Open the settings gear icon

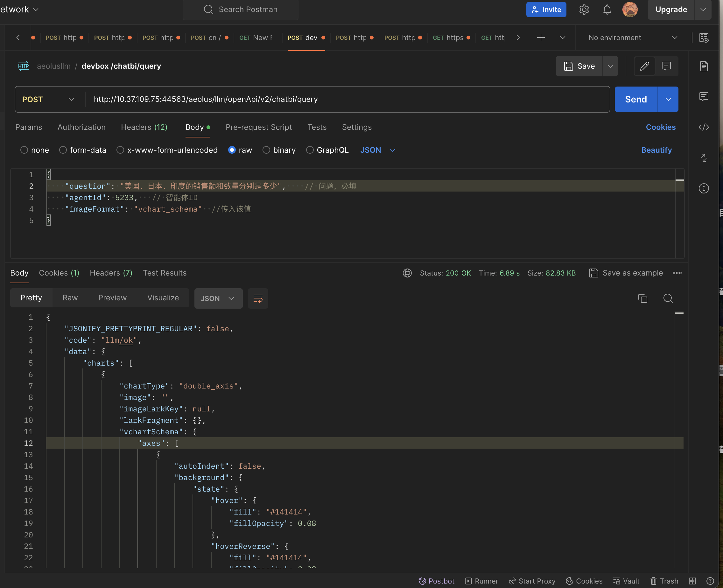pyautogui.click(x=584, y=10)
